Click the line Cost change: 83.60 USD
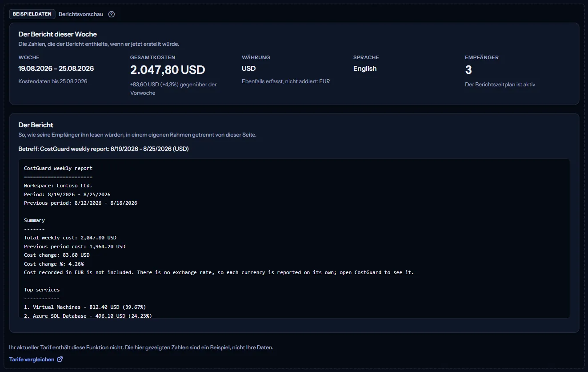 57,255
